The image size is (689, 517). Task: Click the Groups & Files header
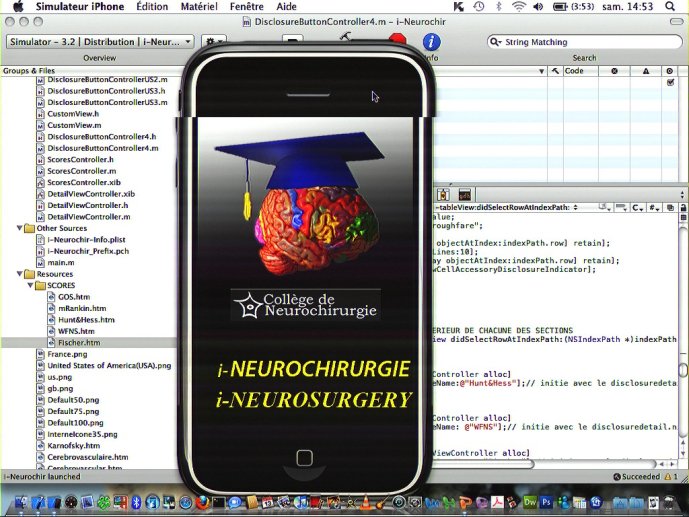[x=29, y=71]
